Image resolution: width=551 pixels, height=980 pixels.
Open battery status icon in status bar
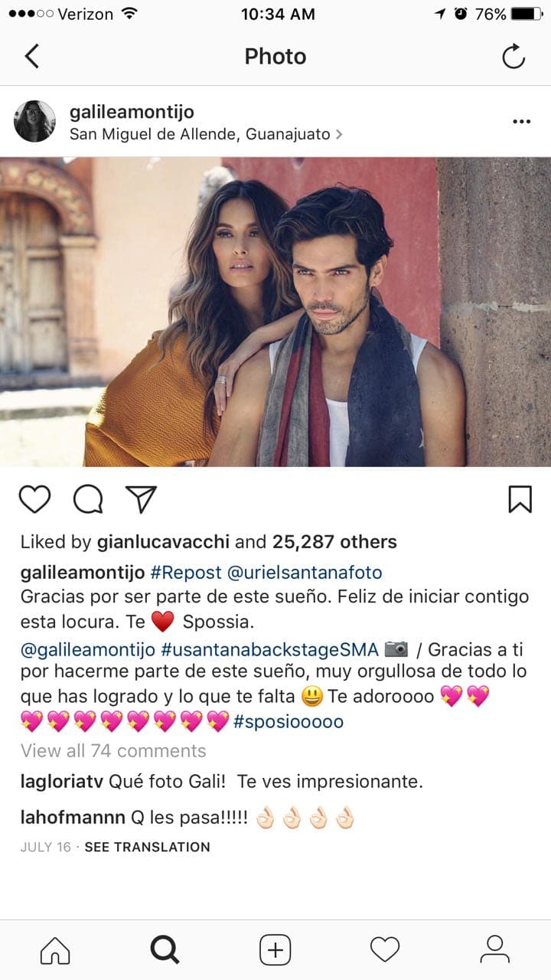click(527, 14)
